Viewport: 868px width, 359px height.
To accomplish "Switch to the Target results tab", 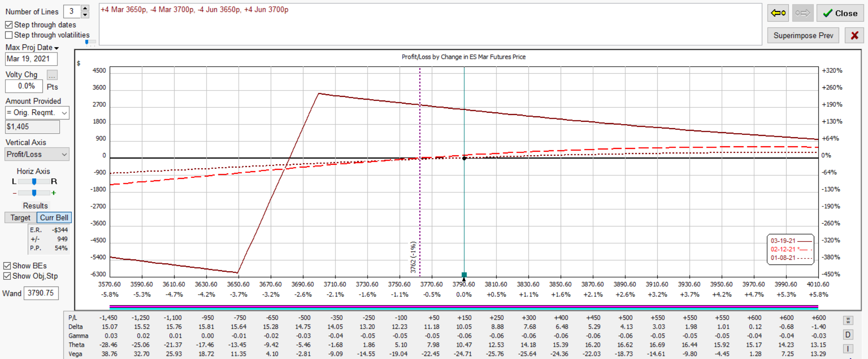I will [x=20, y=218].
